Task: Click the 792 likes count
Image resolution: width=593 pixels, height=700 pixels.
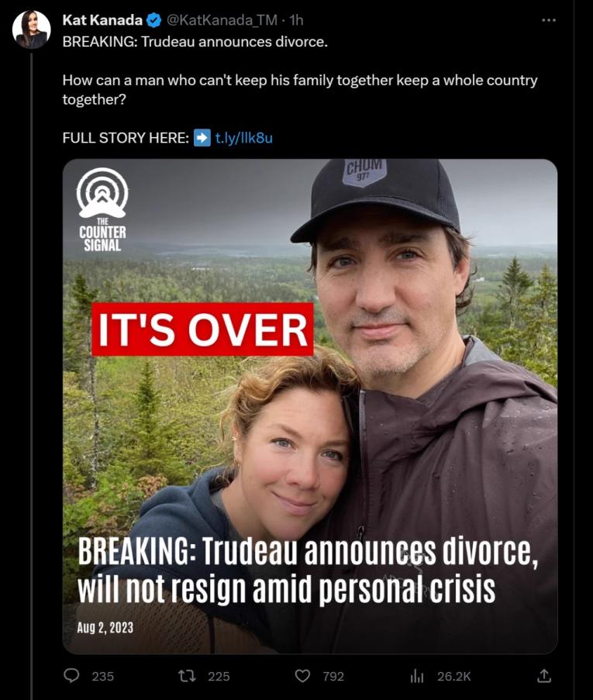Action: point(333,676)
